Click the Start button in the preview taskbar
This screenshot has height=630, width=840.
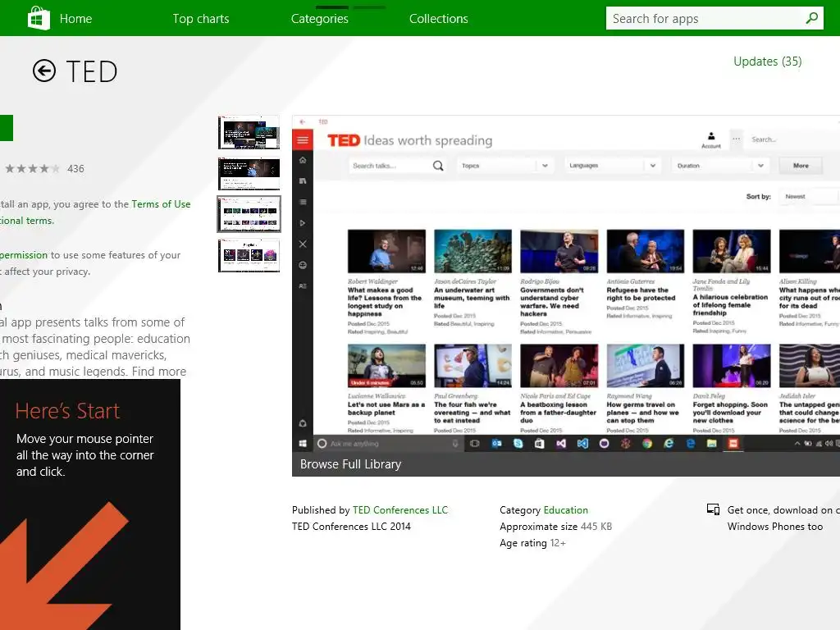[303, 443]
